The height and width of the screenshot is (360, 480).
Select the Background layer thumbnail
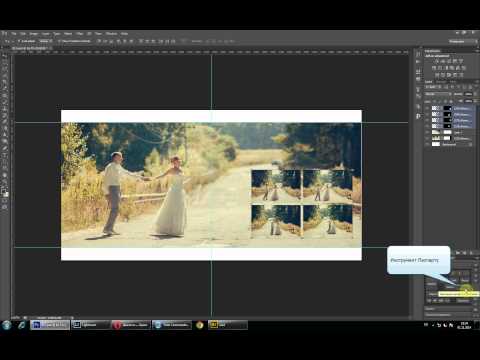click(436, 144)
